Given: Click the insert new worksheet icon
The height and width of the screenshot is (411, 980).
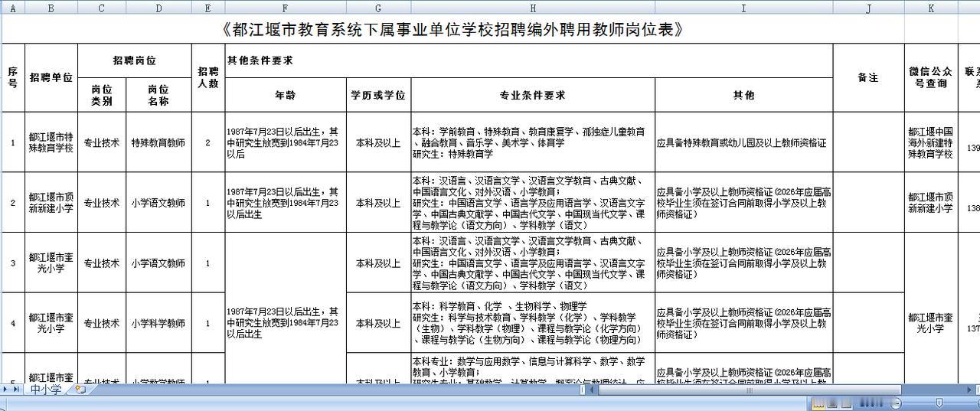Looking at the screenshot, I should (80, 390).
